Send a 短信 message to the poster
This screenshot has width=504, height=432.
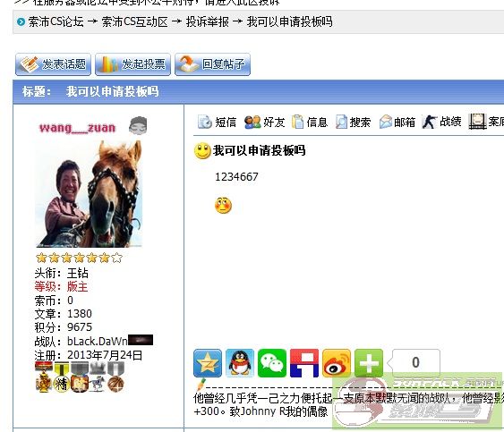[217, 122]
